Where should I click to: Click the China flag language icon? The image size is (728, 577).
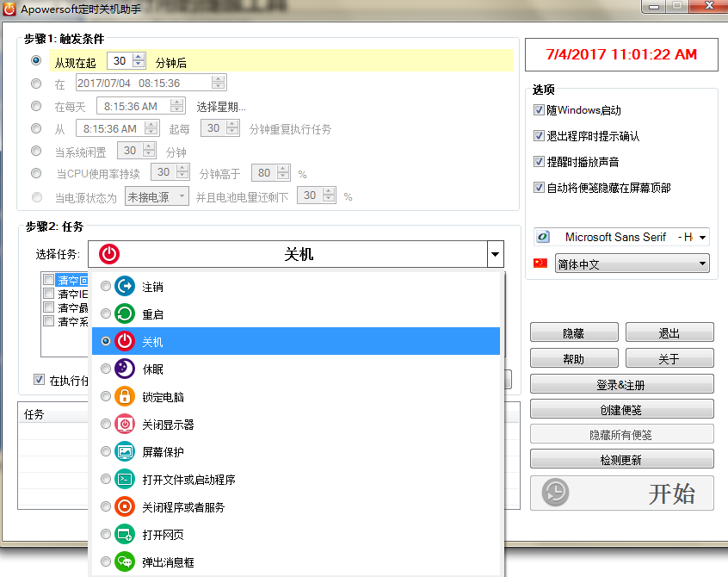540,264
